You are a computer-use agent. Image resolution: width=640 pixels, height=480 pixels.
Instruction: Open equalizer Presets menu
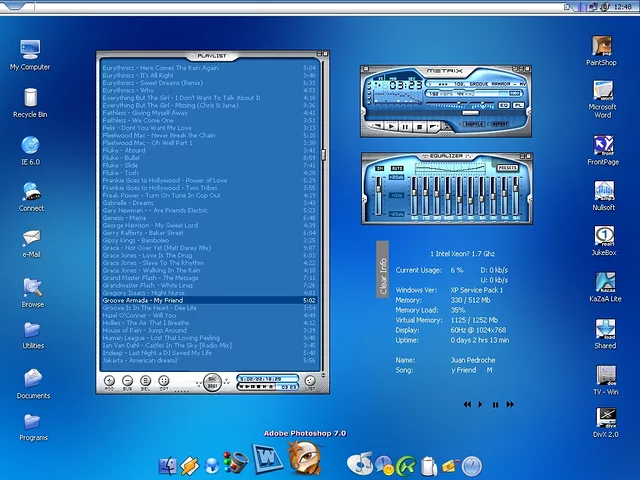507,167
